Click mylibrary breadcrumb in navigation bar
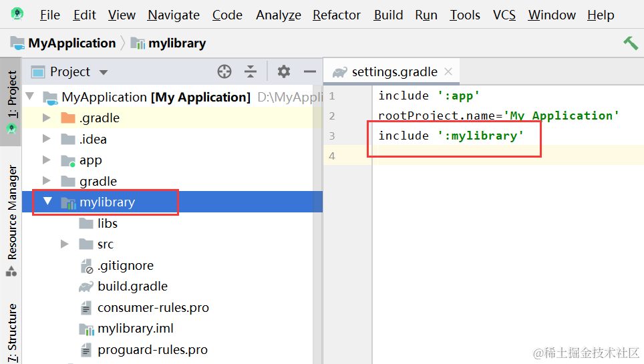This screenshot has width=644, height=364. pos(168,43)
